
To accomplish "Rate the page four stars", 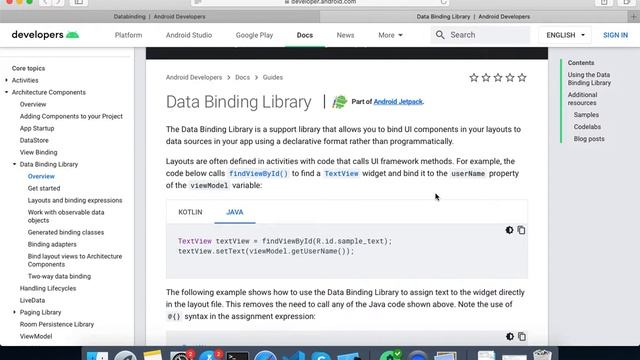I will click(x=510, y=78).
